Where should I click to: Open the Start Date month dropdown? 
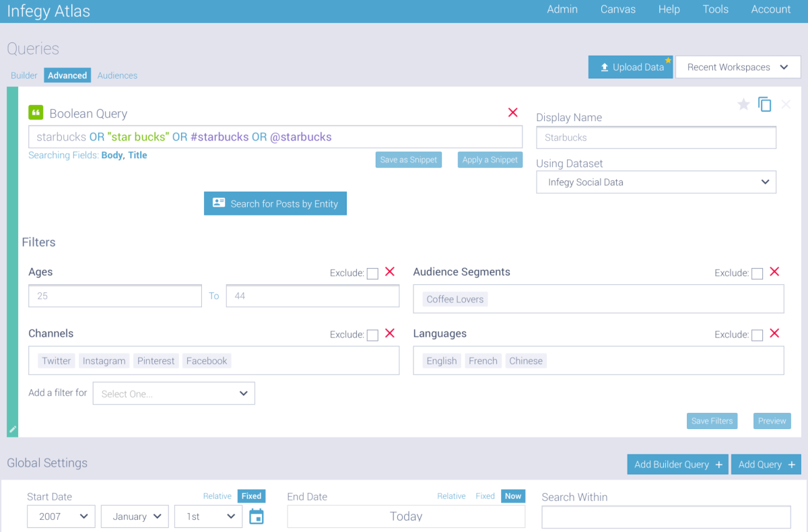coord(135,517)
